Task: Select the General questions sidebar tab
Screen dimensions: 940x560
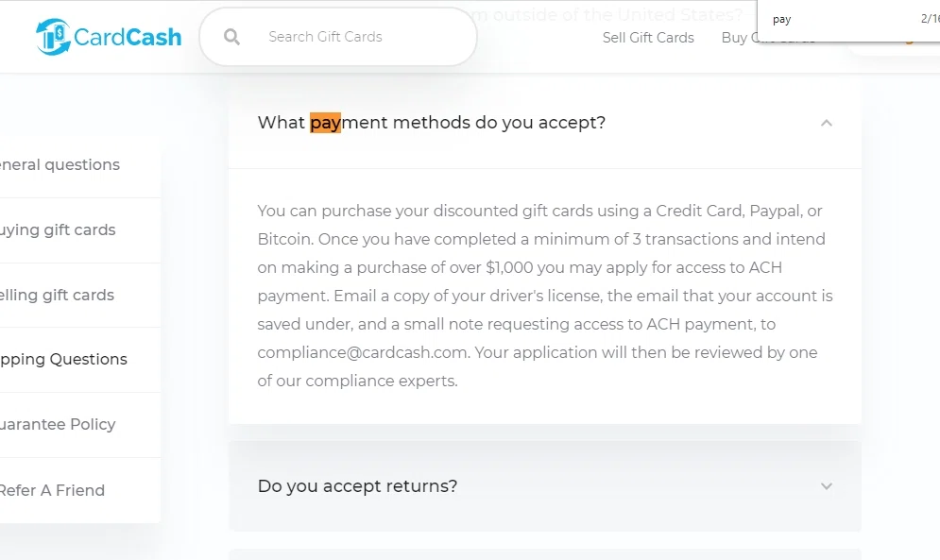Action: pyautogui.click(x=60, y=164)
